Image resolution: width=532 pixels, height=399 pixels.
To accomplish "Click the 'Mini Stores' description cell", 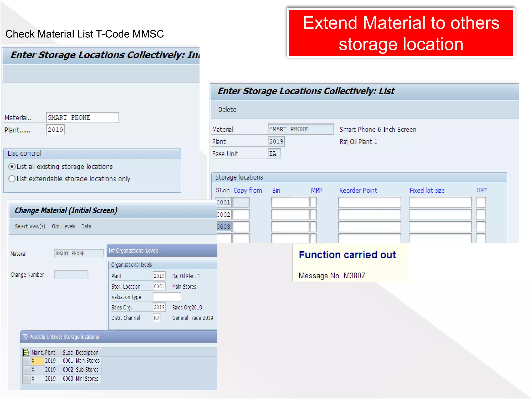I will pos(88,379).
